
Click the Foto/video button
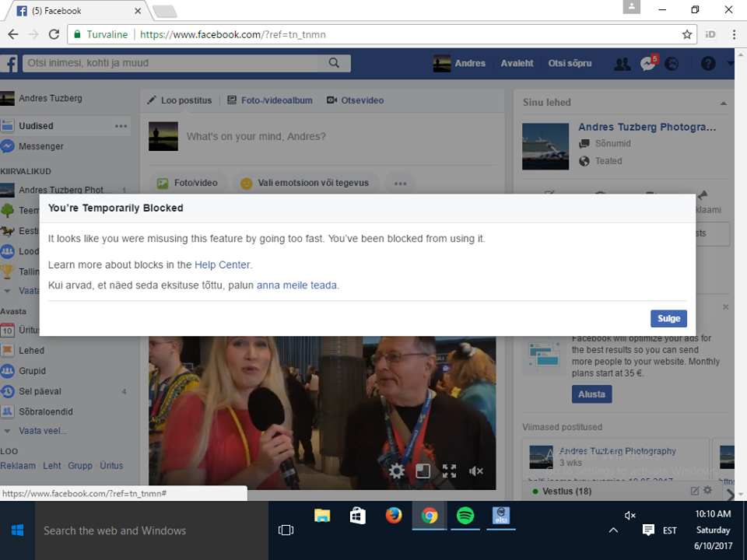(x=188, y=184)
